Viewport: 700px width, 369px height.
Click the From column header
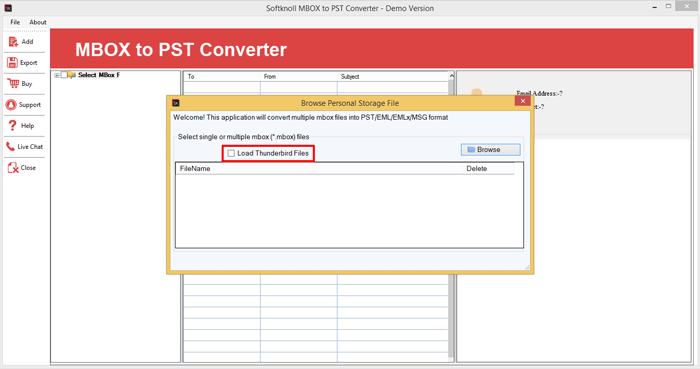(299, 77)
